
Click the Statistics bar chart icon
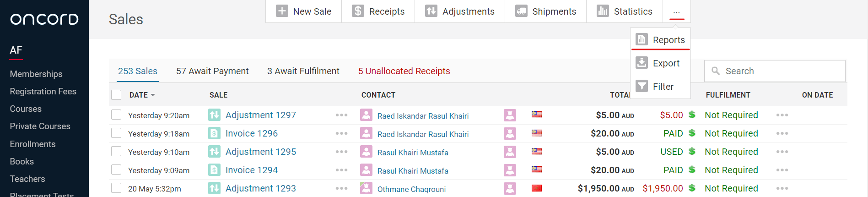point(603,11)
